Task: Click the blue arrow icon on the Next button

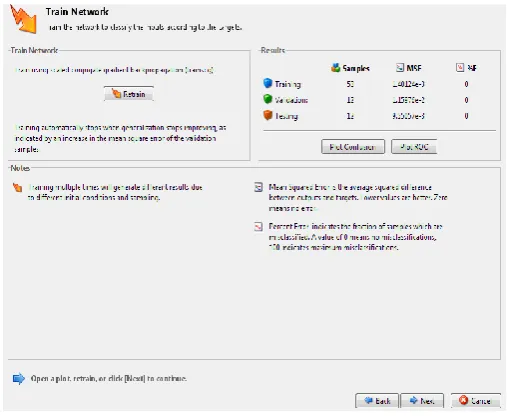Action: coord(413,400)
